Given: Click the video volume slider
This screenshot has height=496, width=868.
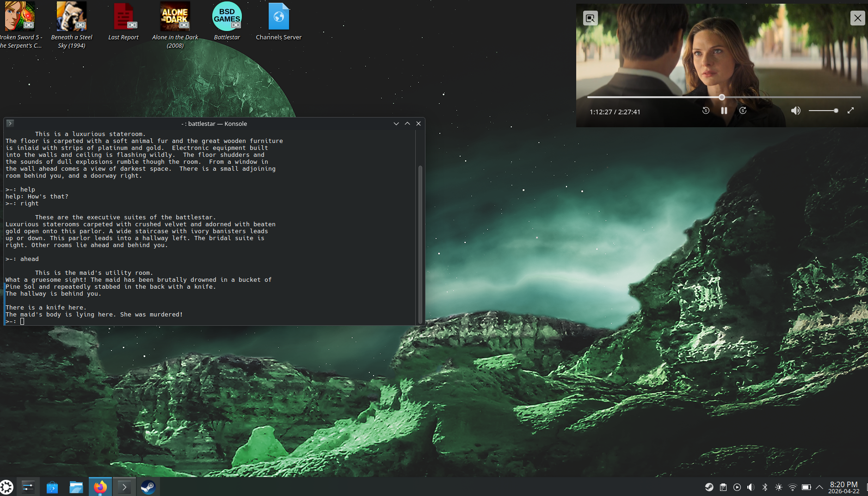Looking at the screenshot, I should 823,111.
